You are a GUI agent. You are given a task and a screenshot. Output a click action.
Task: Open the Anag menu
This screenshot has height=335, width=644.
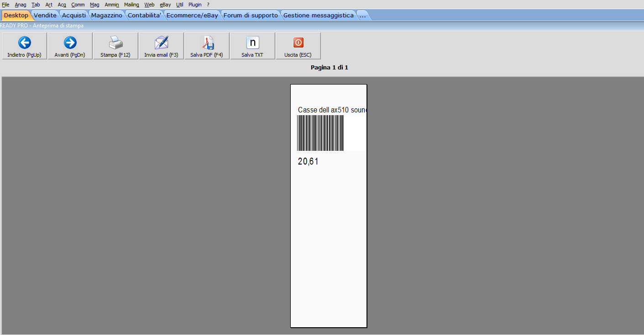[21, 5]
